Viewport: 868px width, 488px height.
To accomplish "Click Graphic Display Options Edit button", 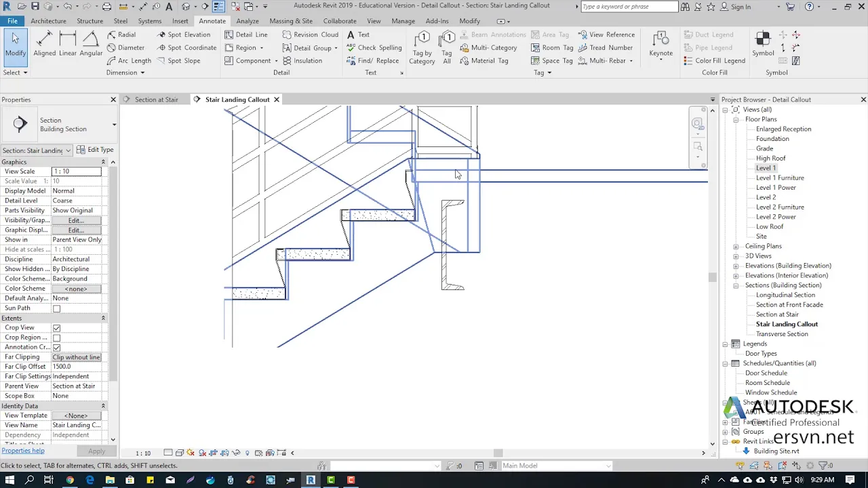I will point(76,230).
